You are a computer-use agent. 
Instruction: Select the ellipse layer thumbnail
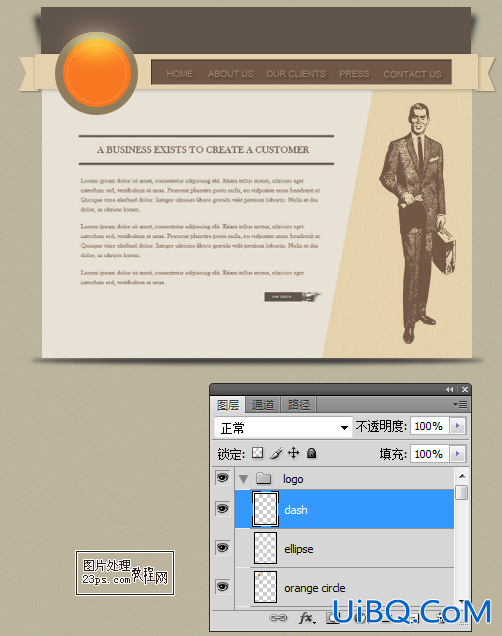click(265, 548)
